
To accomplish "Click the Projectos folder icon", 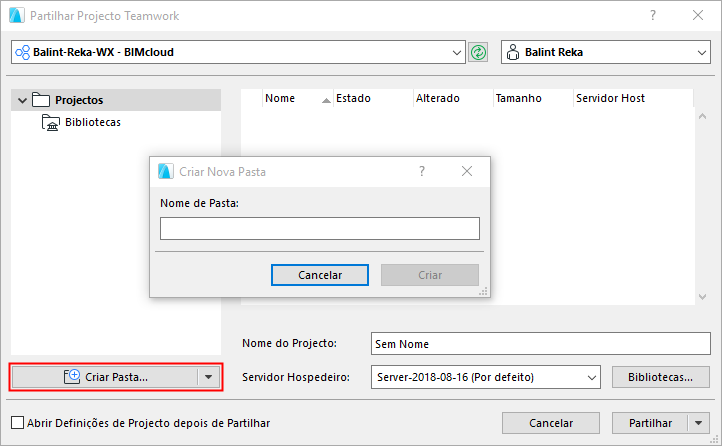I will 41,99.
